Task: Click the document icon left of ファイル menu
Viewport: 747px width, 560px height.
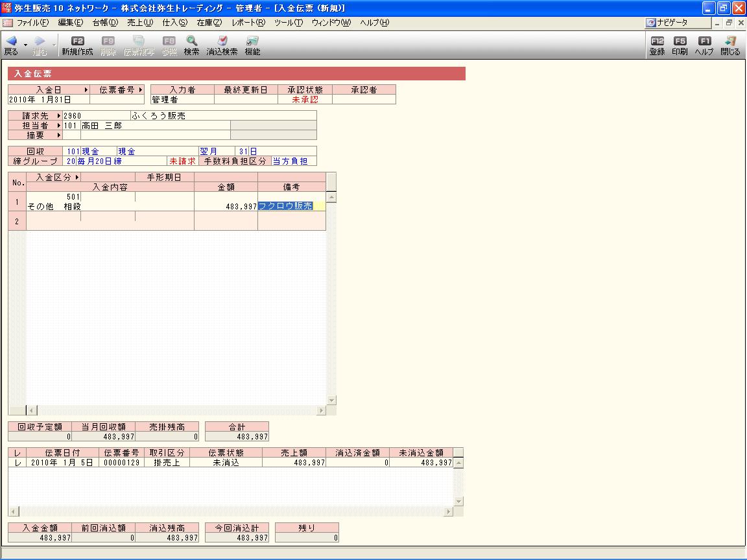Action: tap(7, 23)
